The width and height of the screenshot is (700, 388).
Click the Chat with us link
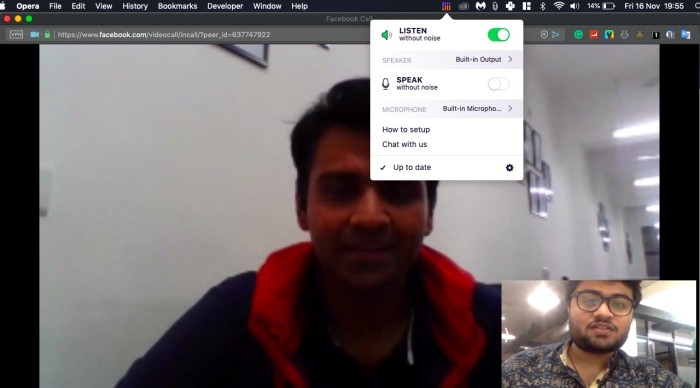(x=404, y=144)
